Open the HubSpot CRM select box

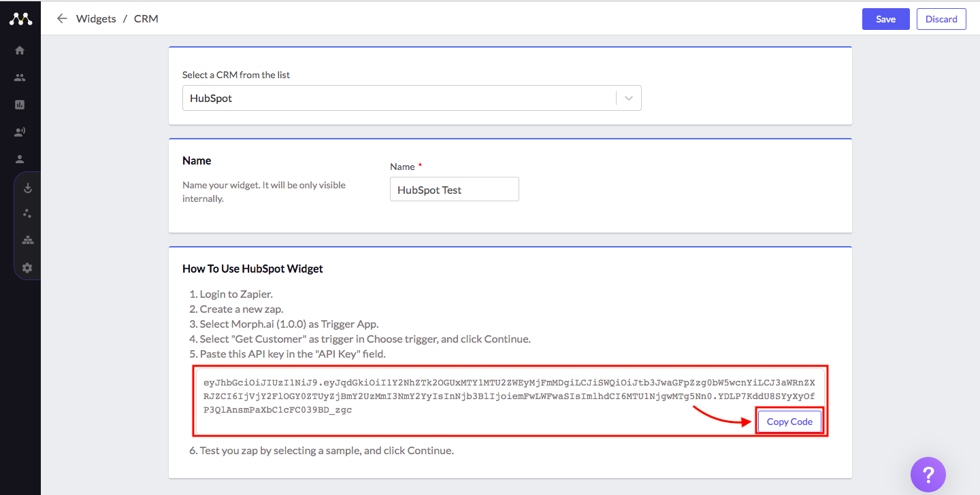(412, 98)
